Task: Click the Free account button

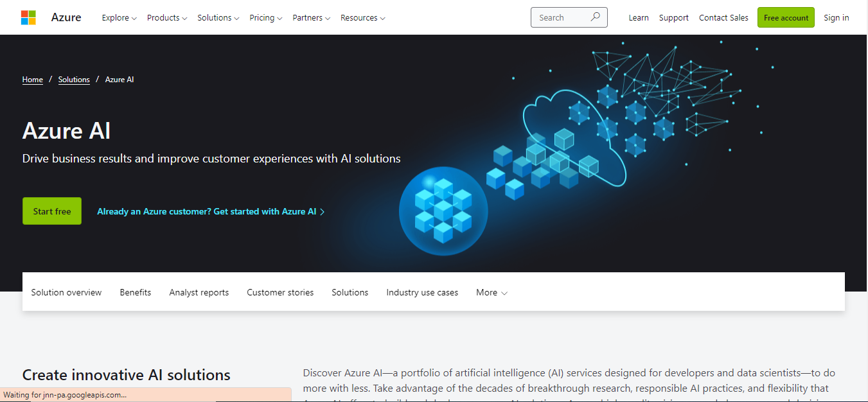Action: (786, 17)
